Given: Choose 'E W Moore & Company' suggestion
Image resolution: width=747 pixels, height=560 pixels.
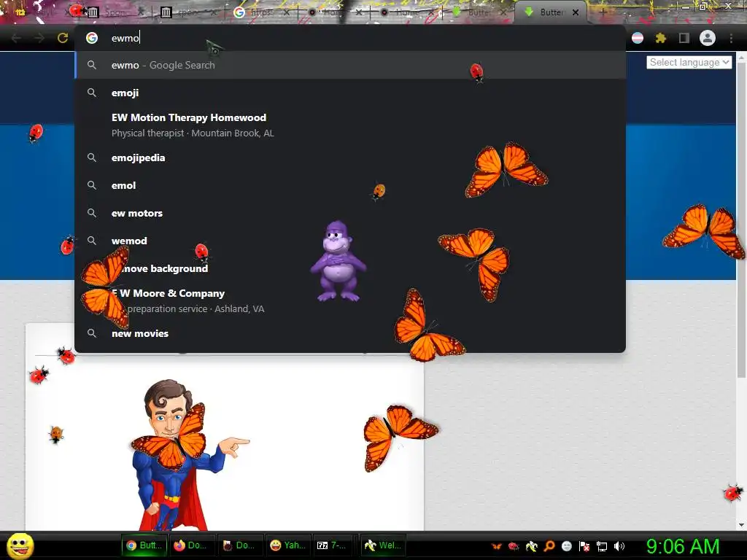Looking at the screenshot, I should 350,301.
